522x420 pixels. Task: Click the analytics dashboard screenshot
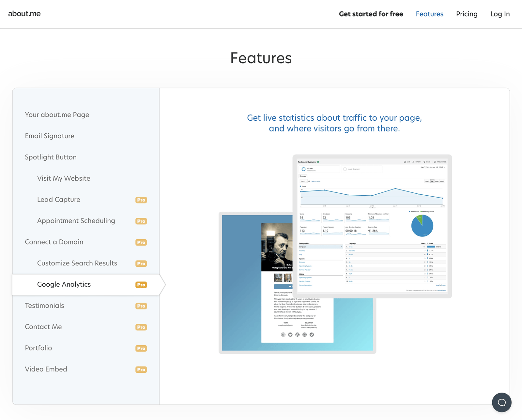coord(372,226)
